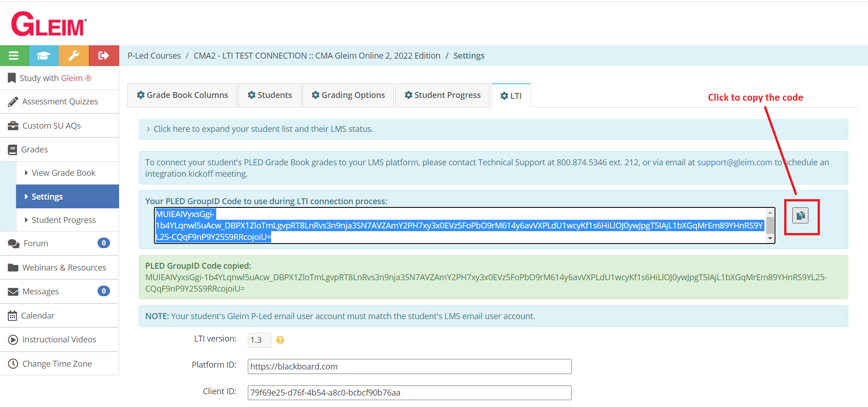868x407 pixels.
Task: Click the 'LTI version:' label
Action: 215,339
